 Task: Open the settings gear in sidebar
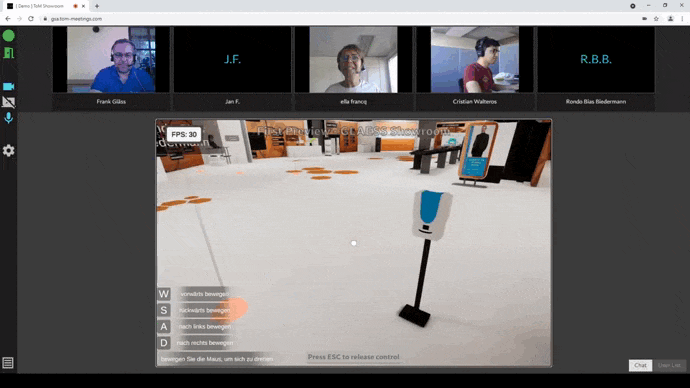8,150
